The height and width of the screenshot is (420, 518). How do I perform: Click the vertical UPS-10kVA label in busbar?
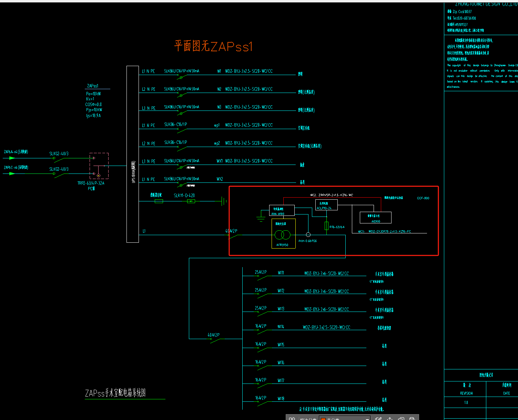[134, 172]
